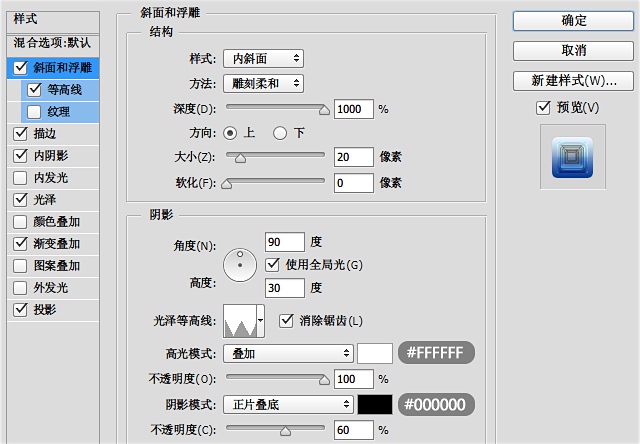Click the black shadow color swatch

tap(375, 404)
